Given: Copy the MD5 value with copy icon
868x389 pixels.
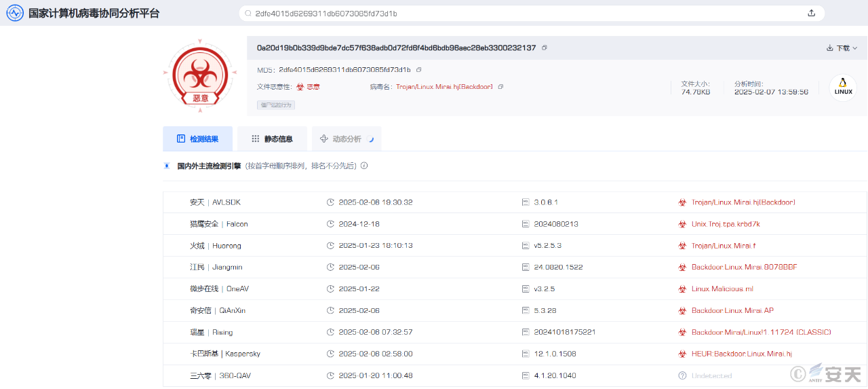Looking at the screenshot, I should click(418, 70).
